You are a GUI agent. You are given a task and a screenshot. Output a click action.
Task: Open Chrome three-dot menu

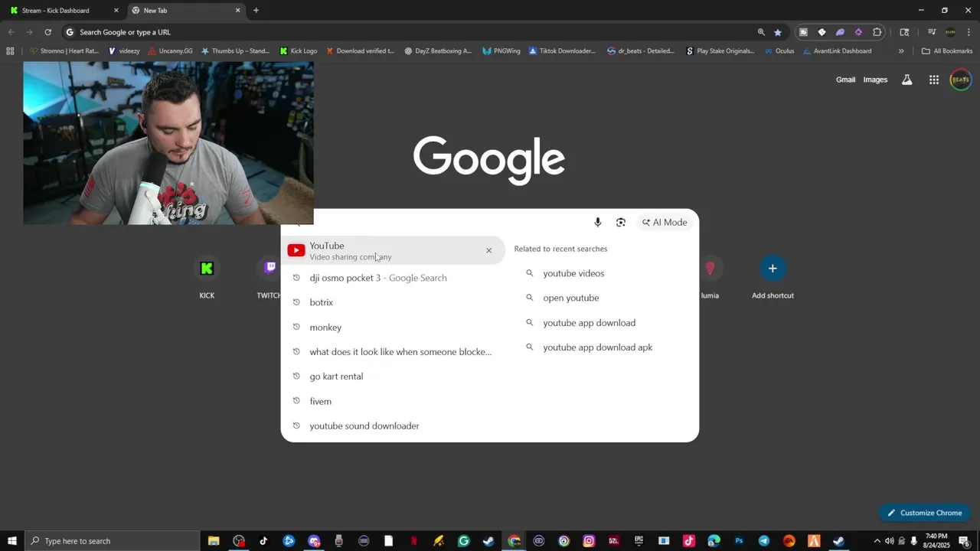coord(969,32)
